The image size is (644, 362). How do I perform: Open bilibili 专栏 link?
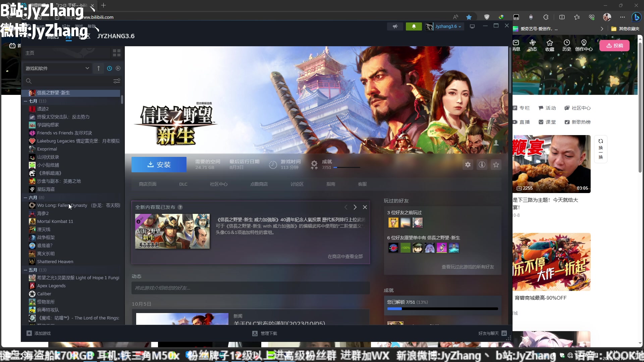pos(521,108)
